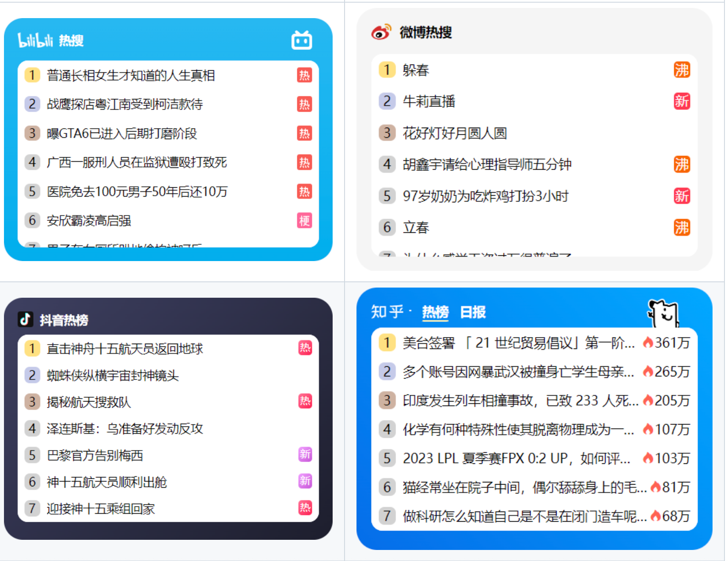Click the Douyin music note logo
This screenshot has width=728, height=561.
click(x=26, y=319)
